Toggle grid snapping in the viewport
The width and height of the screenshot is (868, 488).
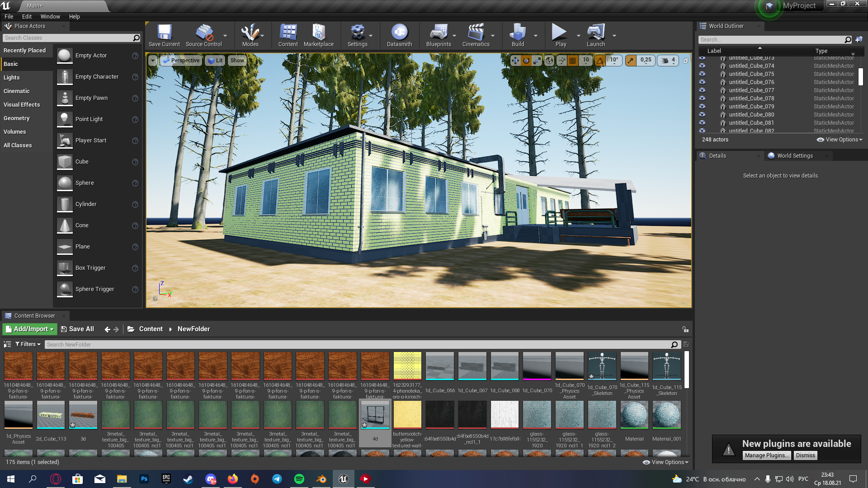coord(572,60)
